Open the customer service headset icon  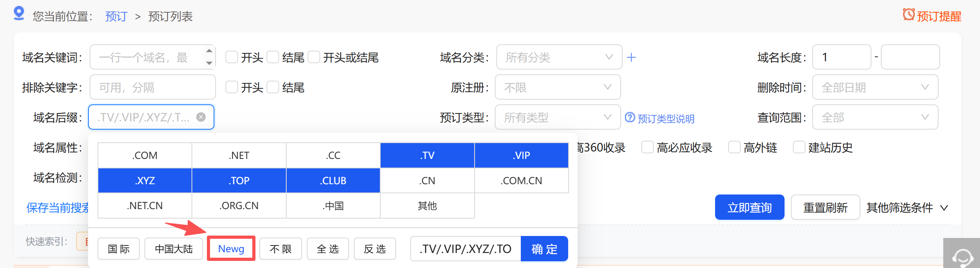[962, 257]
